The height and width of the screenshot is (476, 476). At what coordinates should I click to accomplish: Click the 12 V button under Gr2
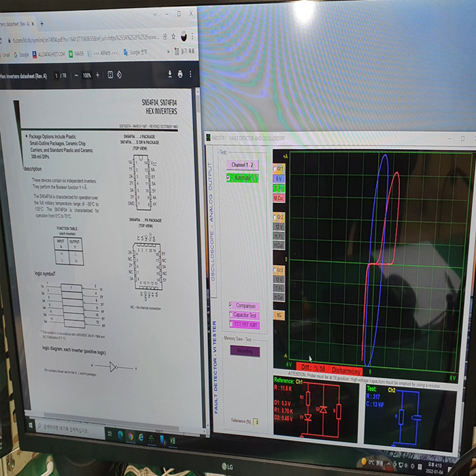coord(279,226)
